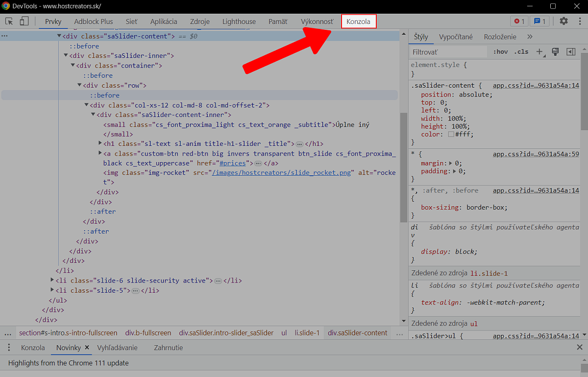Click the breadcrumb left overflow ellipsis
This screenshot has width=588, height=377.
click(x=8, y=333)
